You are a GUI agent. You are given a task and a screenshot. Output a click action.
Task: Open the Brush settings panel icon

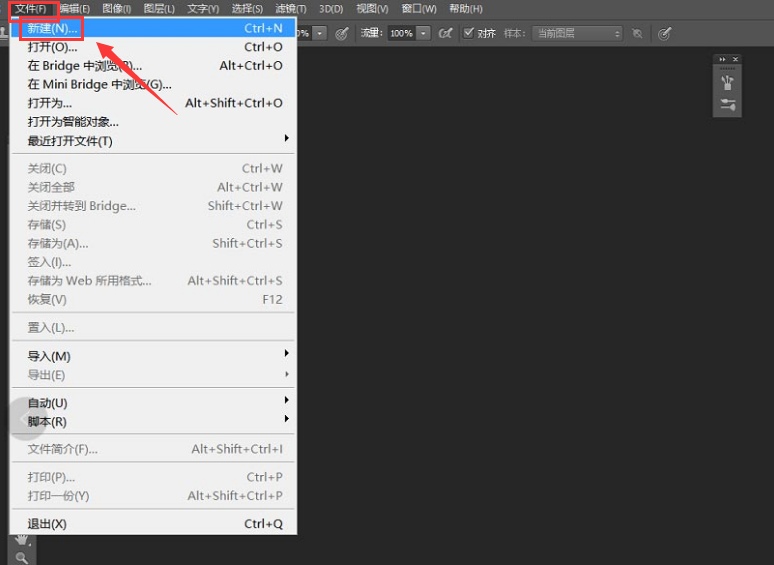[x=727, y=105]
